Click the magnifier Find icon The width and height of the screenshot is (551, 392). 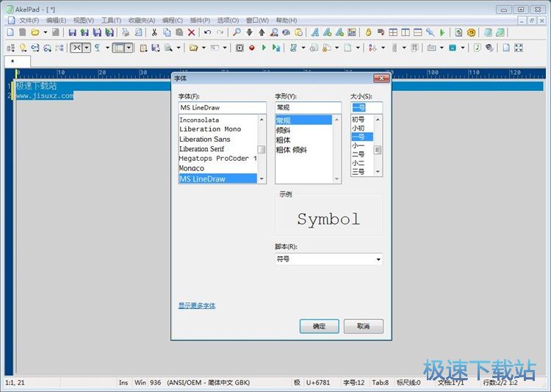(x=237, y=32)
